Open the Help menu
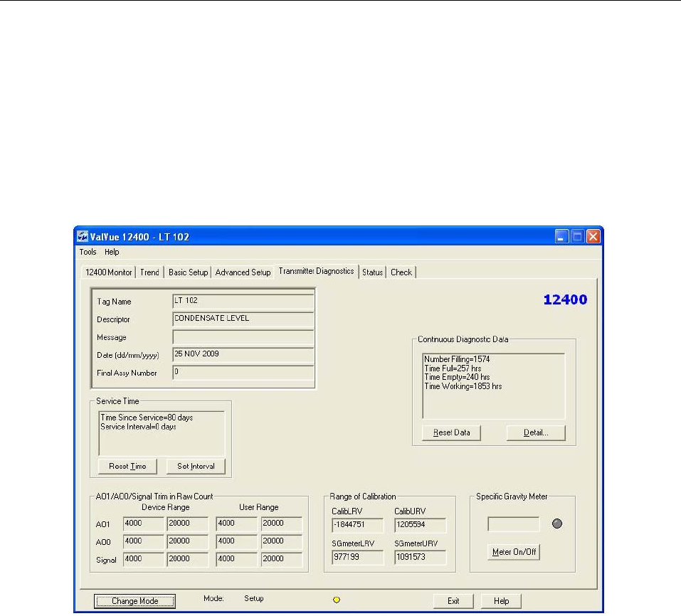681x616 pixels. coord(112,252)
